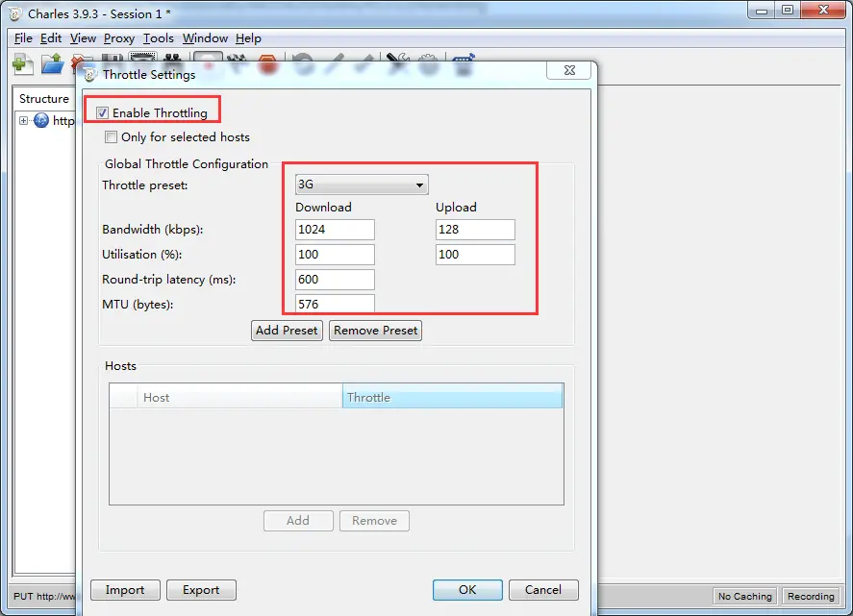
Task: Click the Upload utilisation field
Action: 475,255
